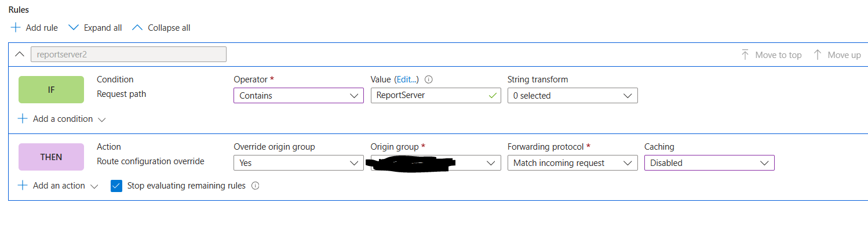
Task: Open the String transform dropdown
Action: tap(572, 96)
